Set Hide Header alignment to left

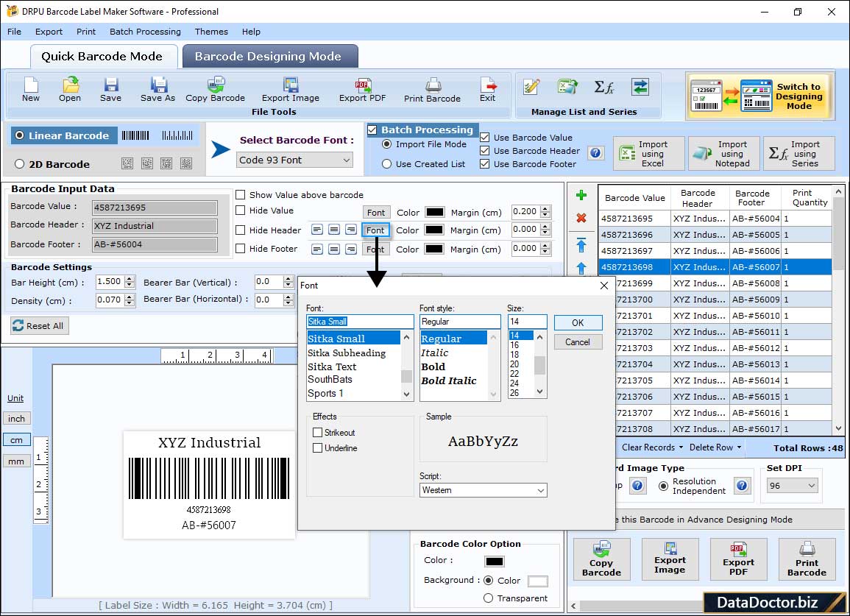317,230
